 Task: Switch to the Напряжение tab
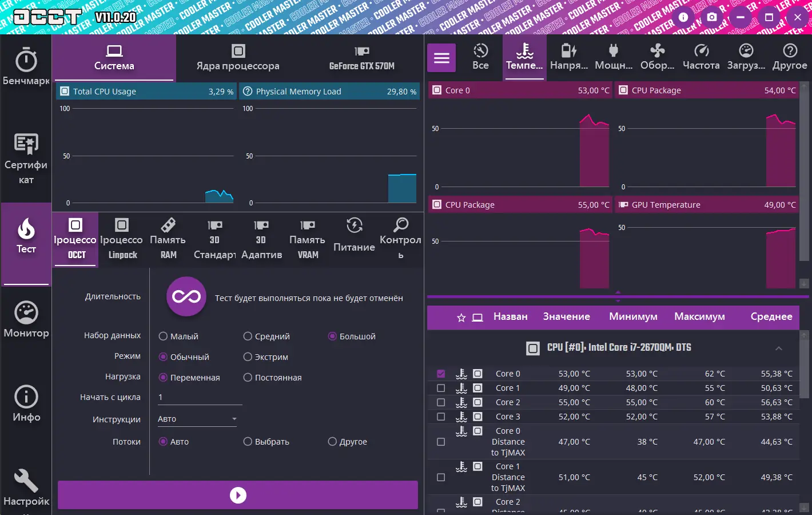(569, 57)
